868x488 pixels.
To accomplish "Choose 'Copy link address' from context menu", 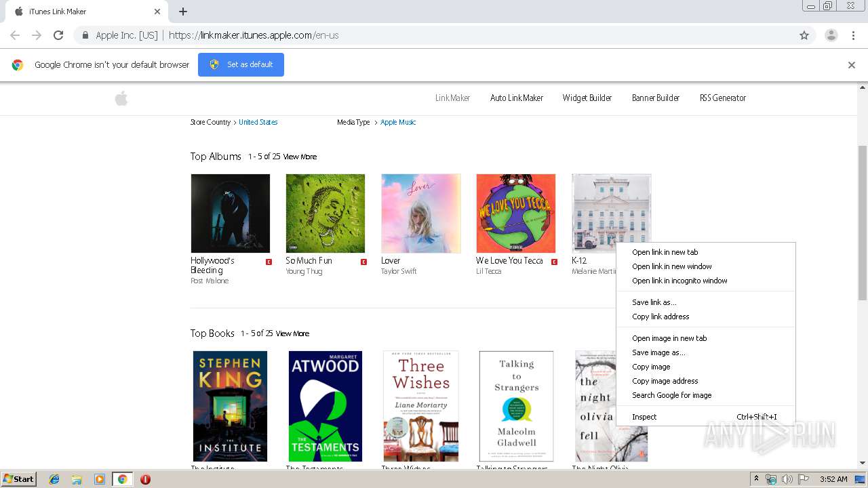I will [x=660, y=317].
